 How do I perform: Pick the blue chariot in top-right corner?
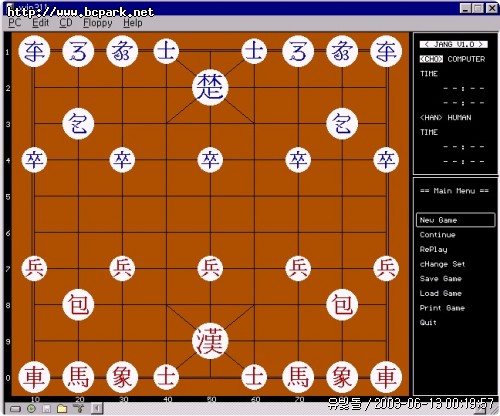pyautogui.click(x=386, y=51)
